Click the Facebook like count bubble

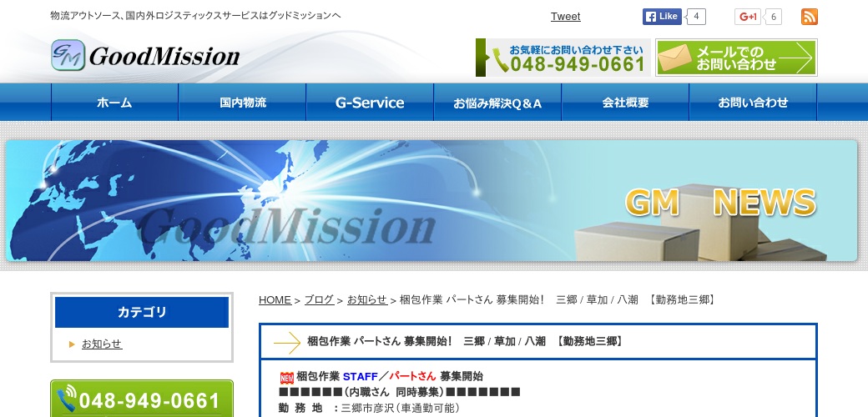(x=696, y=17)
